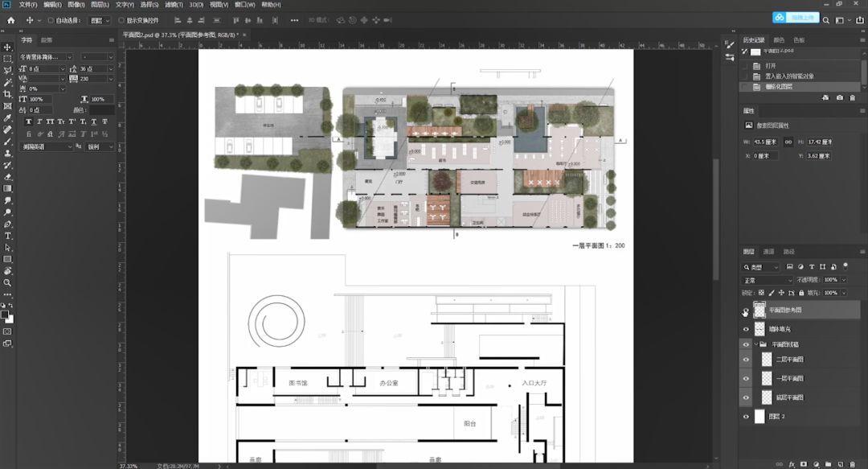Create new group folder icon
This screenshot has height=469, width=868.
(828, 464)
